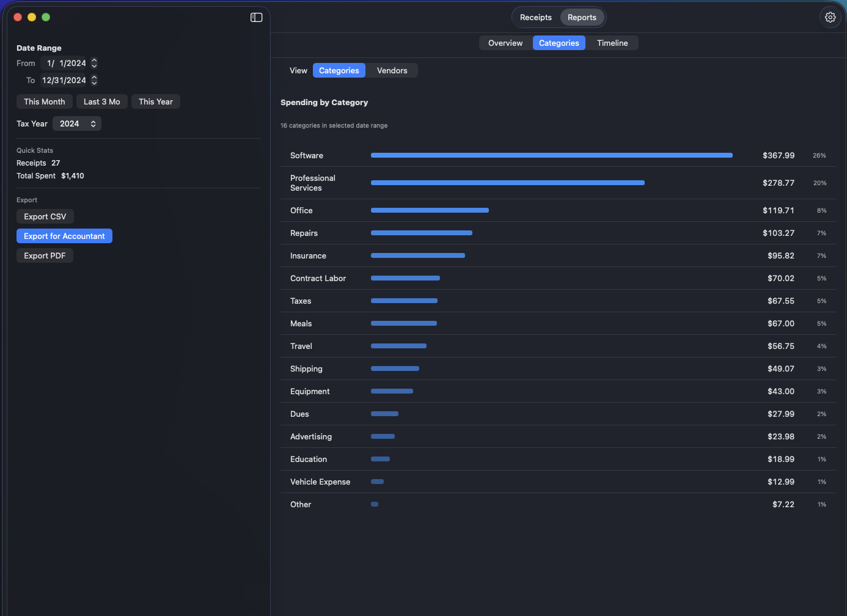This screenshot has width=847, height=616.
Task: Select the Categories report segment
Action: pyautogui.click(x=559, y=43)
